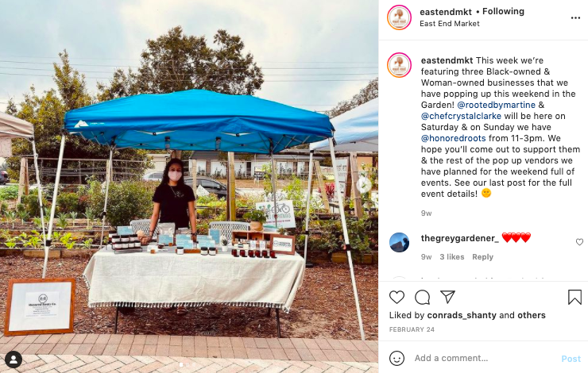The image size is (588, 373).
Task: Open eastendmkt profile picture in header
Action: [399, 17]
